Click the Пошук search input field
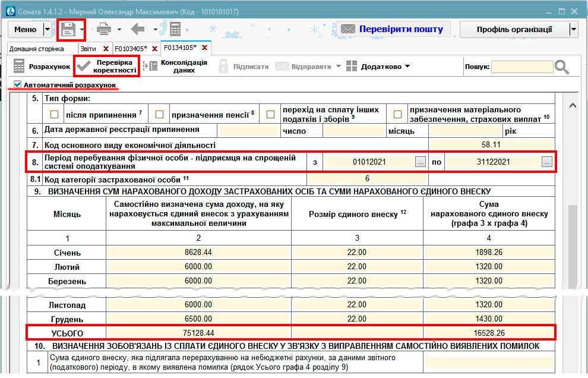Viewport: 588px width, 378px height. pos(522,67)
